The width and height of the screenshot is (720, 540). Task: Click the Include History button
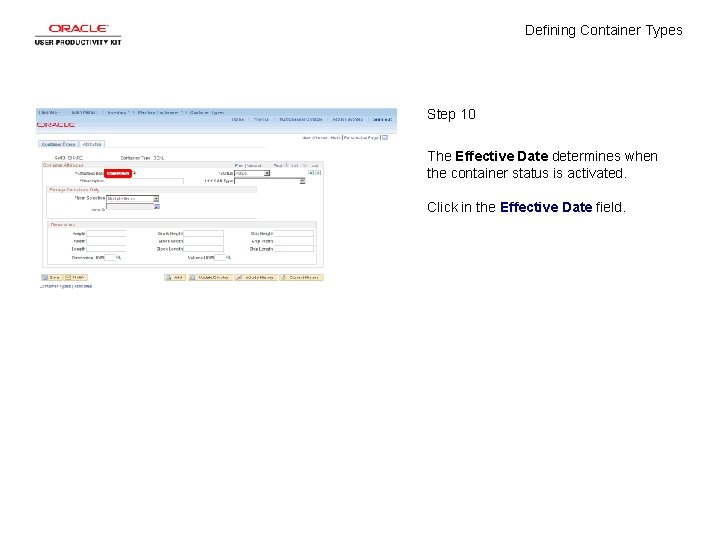pyautogui.click(x=256, y=277)
